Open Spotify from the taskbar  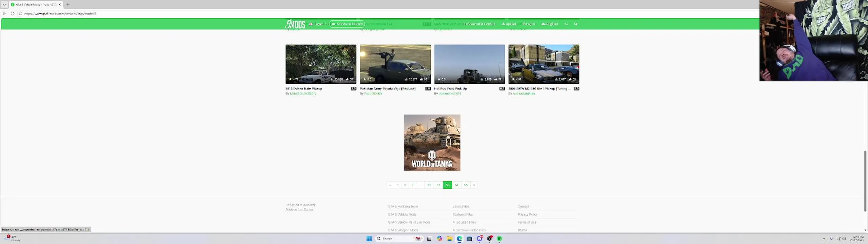coord(499,239)
